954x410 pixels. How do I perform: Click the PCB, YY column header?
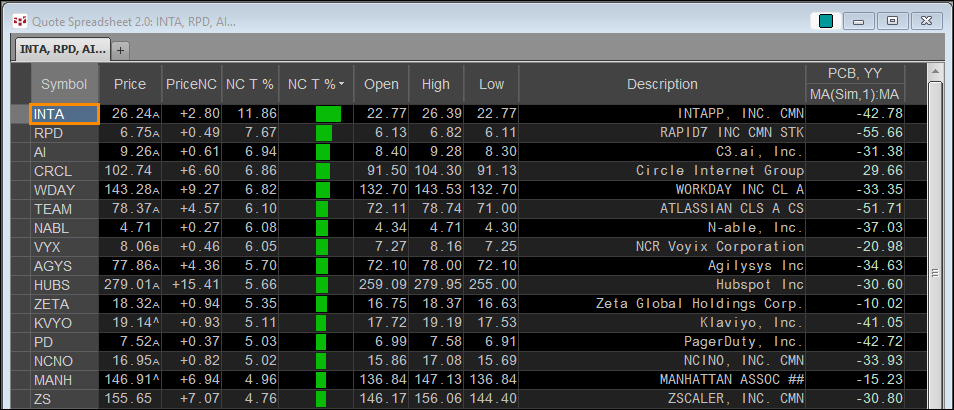(855, 74)
